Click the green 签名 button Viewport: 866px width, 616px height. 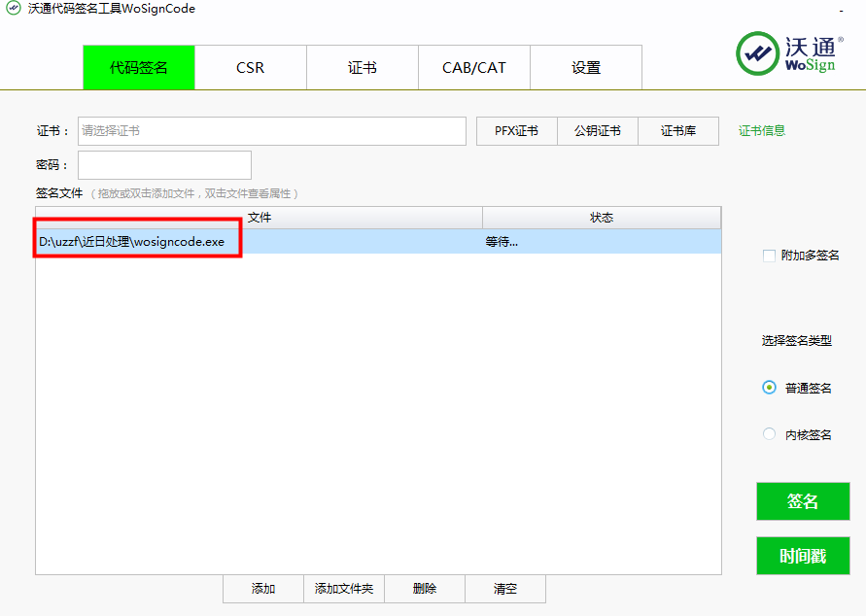(x=803, y=501)
